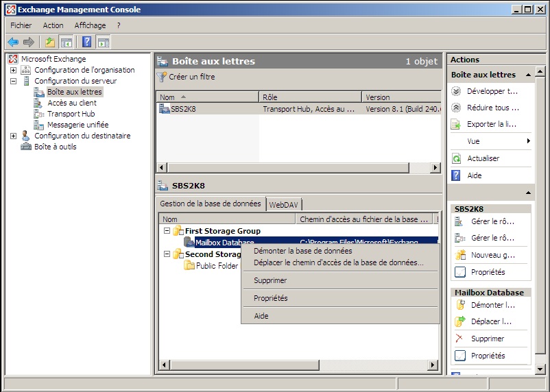
Task: Click database list horizontal scrollbar left arrow
Action: pos(164,365)
